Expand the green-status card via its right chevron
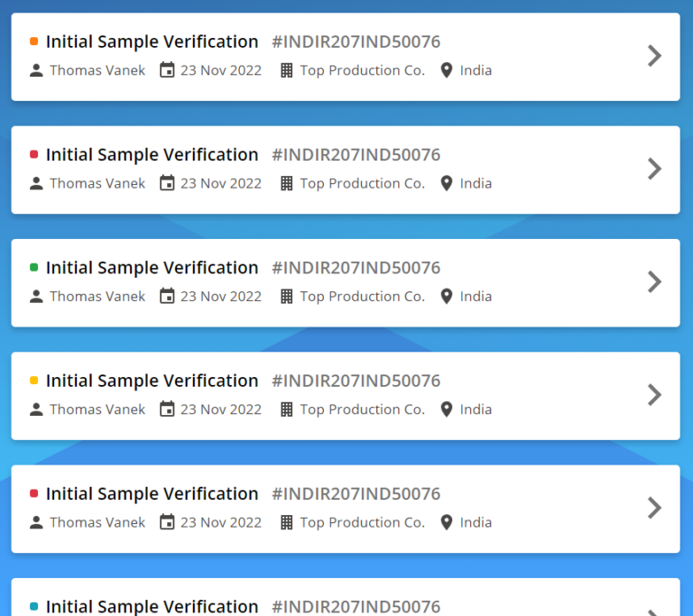 (x=654, y=282)
